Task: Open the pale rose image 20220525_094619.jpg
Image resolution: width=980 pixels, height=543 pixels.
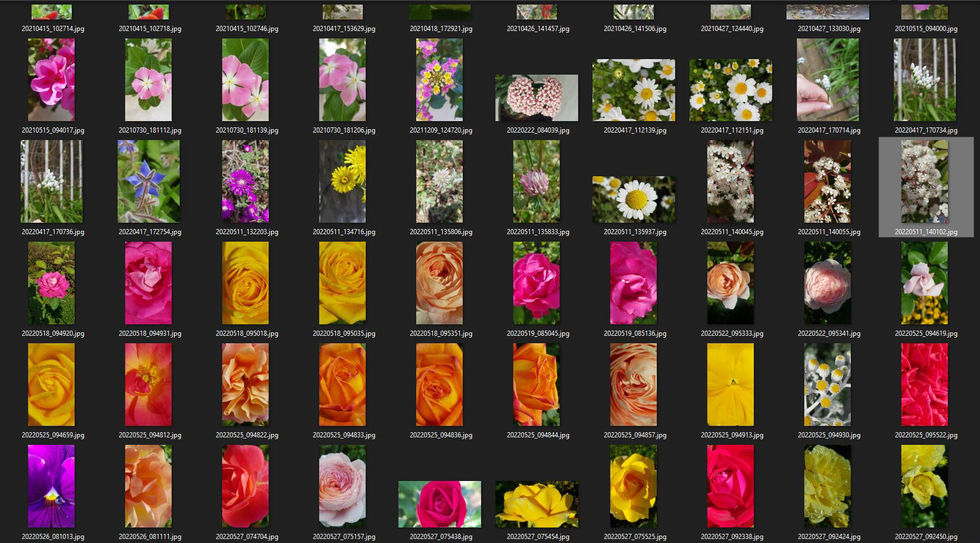Action: [x=925, y=283]
